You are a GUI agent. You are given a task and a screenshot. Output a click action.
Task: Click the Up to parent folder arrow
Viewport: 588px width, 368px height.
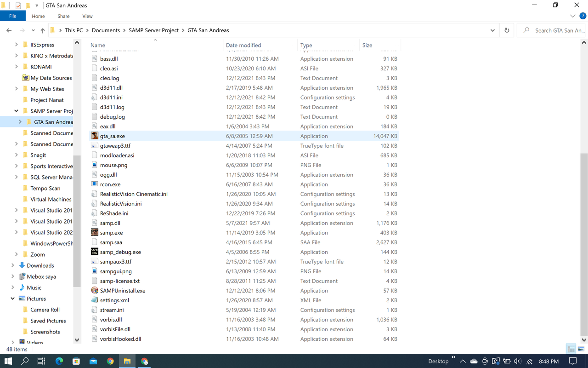43,30
